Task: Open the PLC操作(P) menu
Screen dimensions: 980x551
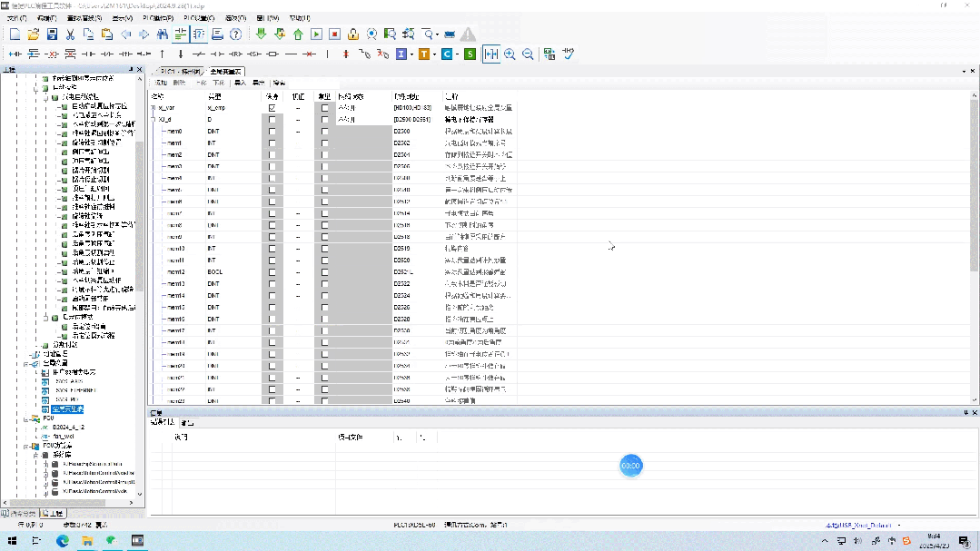Action: pos(158,18)
